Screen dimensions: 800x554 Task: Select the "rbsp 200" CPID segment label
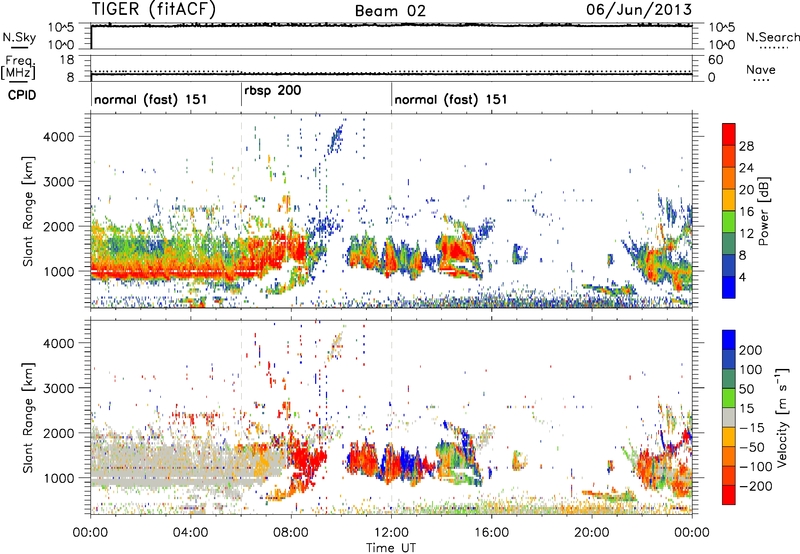click(272, 91)
